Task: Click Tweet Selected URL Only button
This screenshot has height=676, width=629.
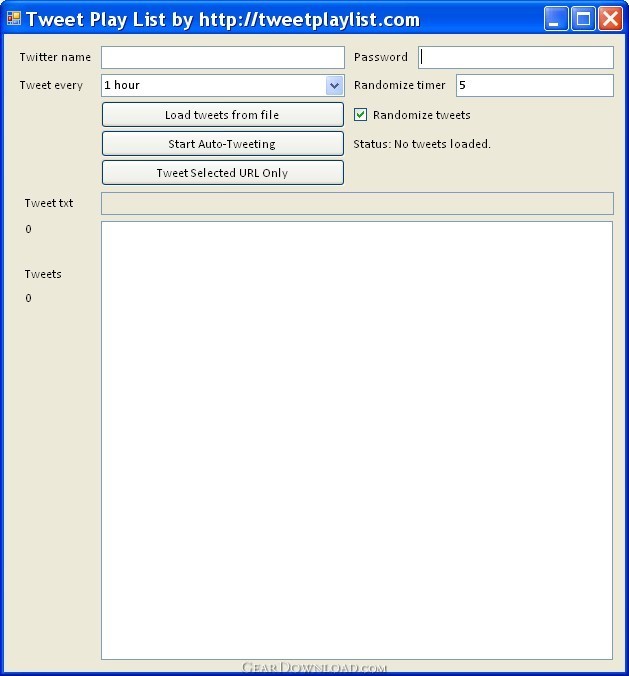Action: click(x=222, y=173)
